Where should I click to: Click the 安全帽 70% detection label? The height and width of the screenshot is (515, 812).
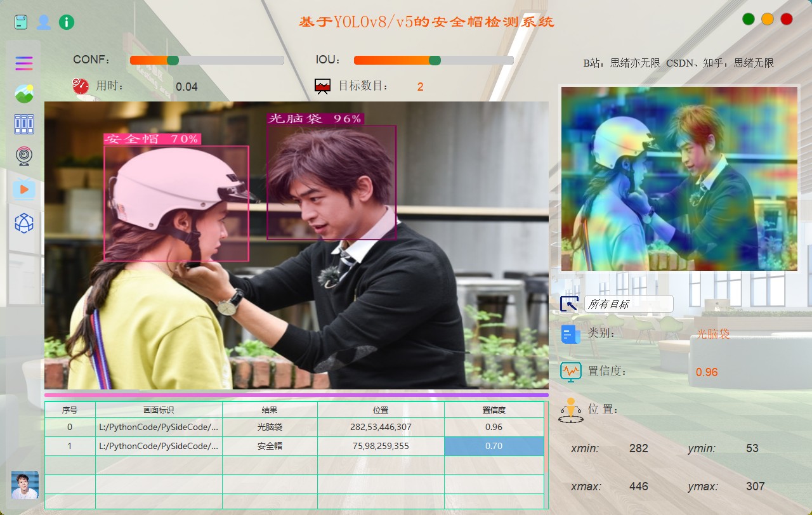152,139
